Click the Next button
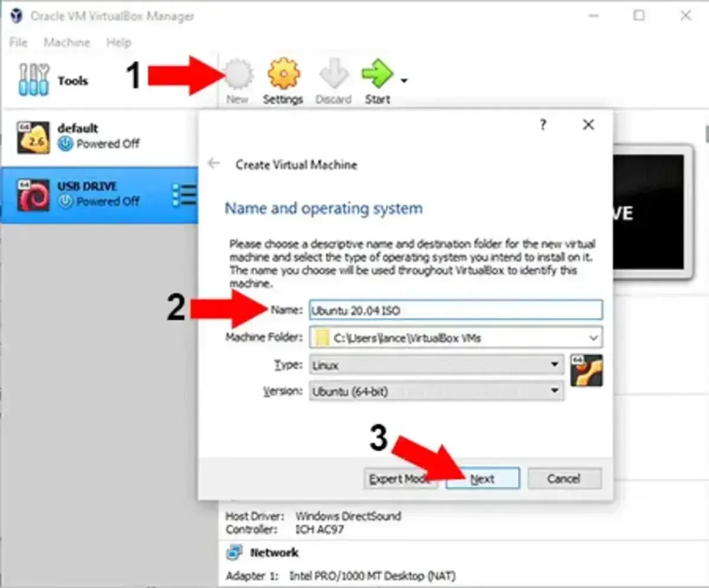709x588 pixels. click(483, 479)
